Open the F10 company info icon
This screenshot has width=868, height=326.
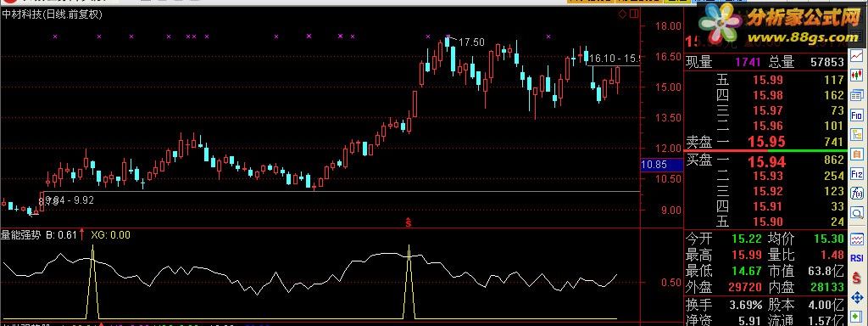857,115
